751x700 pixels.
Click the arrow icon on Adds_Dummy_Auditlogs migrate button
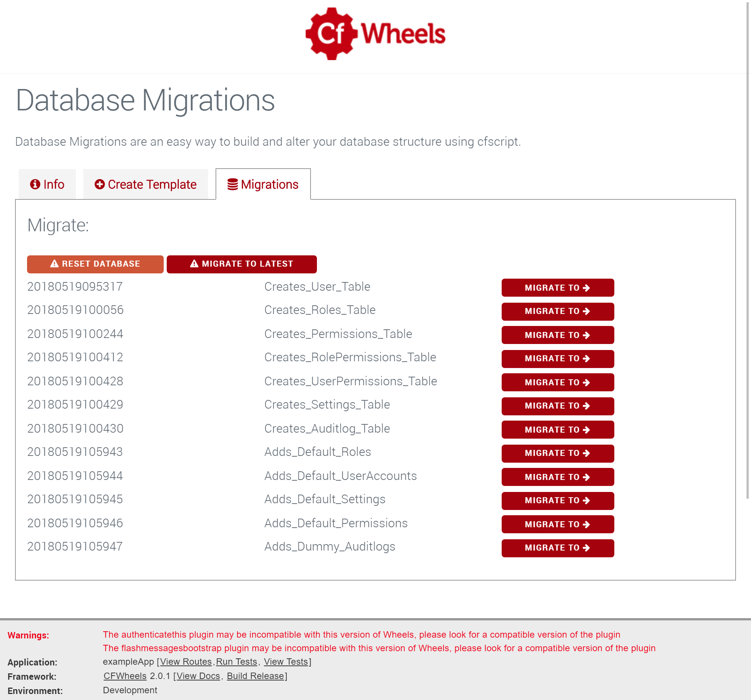[x=586, y=548]
